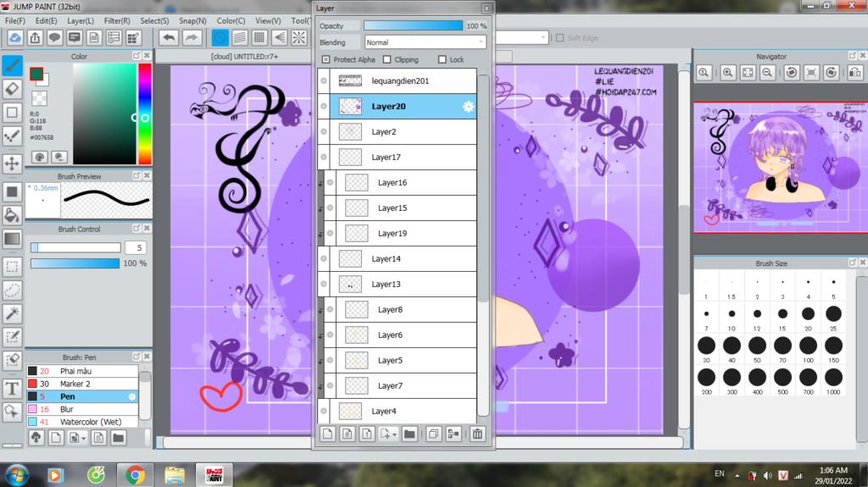Hide the lequangdien201 layer

pos(324,80)
